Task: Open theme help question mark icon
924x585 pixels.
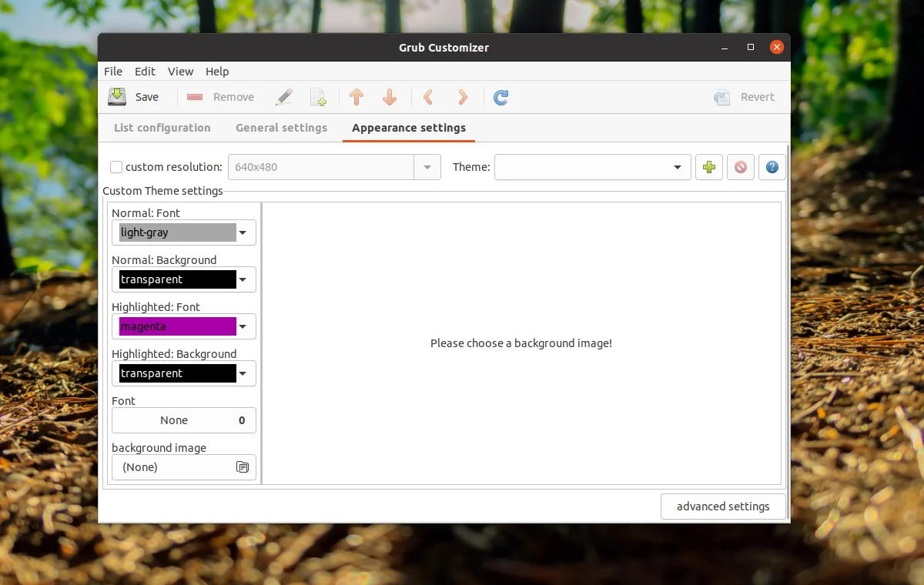Action: coord(772,167)
